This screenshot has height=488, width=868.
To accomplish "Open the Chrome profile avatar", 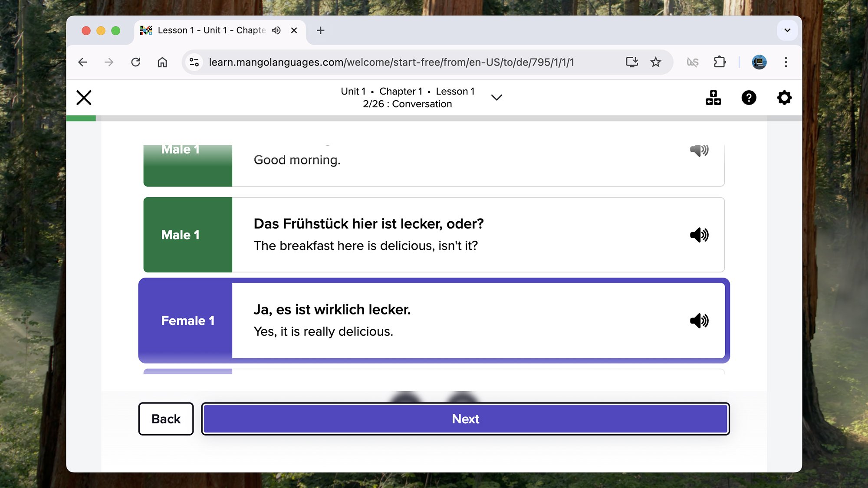I will tap(759, 62).
